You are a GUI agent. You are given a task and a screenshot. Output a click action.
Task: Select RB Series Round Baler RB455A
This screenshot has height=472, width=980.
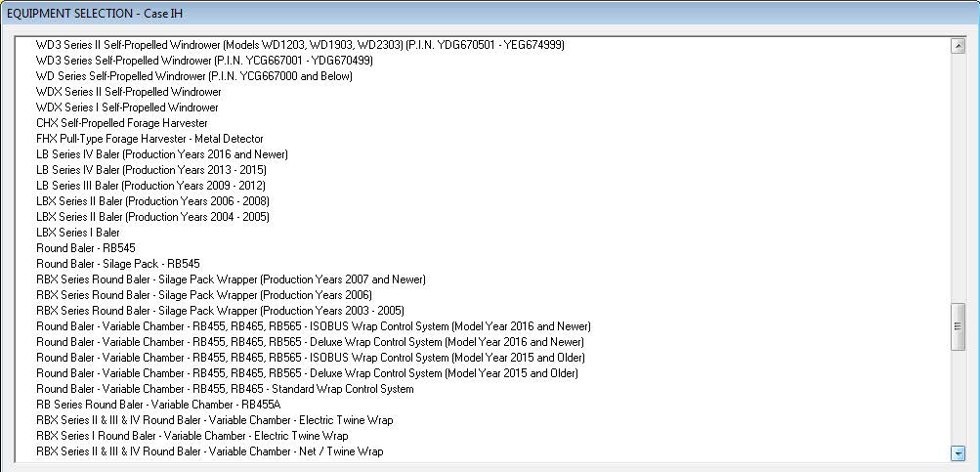tap(158, 405)
